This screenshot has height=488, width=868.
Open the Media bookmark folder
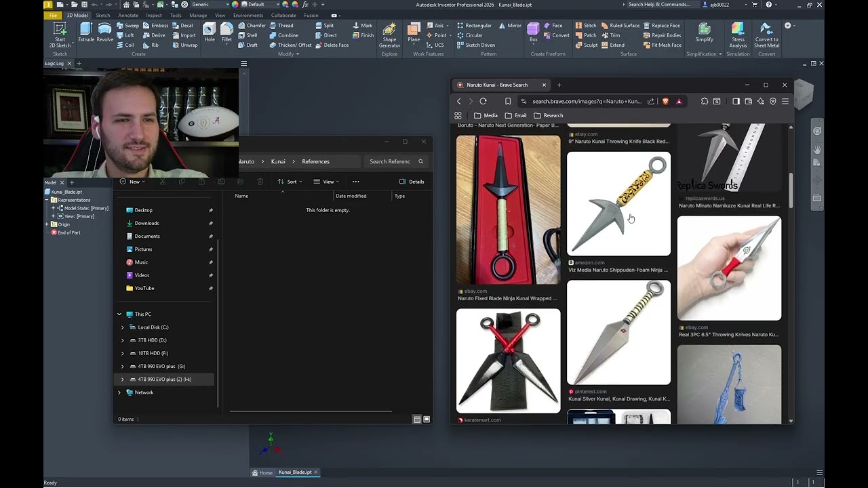point(486,115)
